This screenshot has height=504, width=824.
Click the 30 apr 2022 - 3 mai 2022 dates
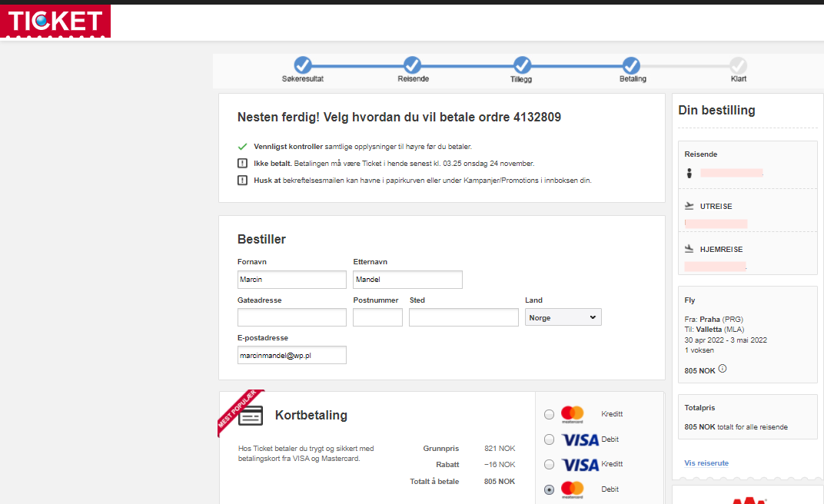tap(726, 340)
